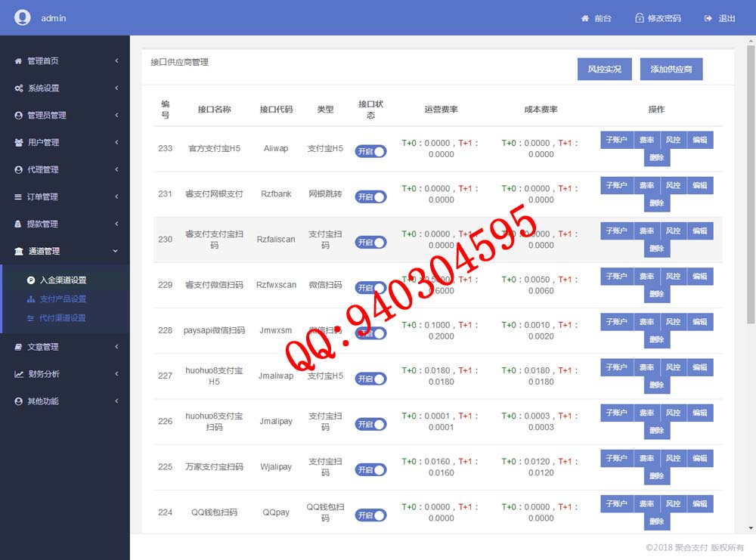Image resolution: width=756 pixels, height=560 pixels.
Task: Expand the 财务分析 menu chevron
Action: coord(116,373)
